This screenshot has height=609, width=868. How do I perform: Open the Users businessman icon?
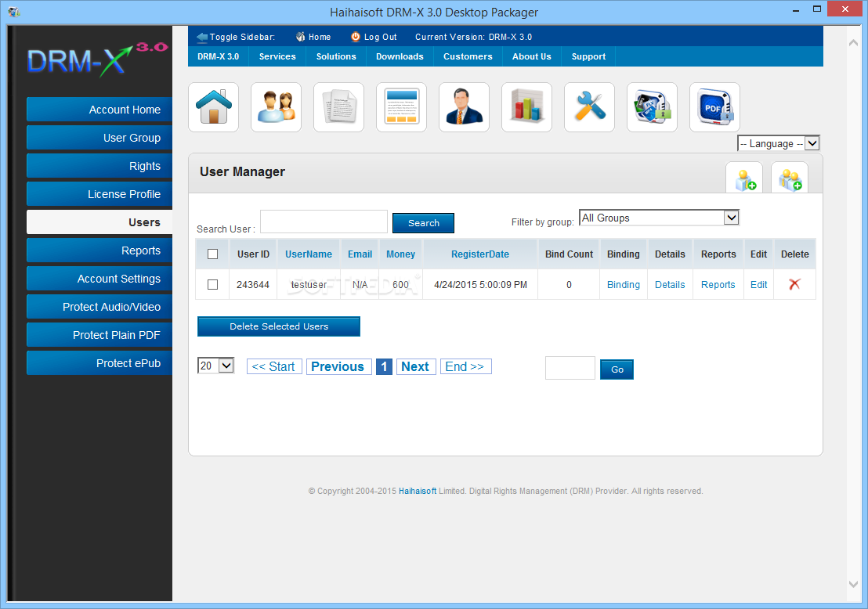point(464,107)
